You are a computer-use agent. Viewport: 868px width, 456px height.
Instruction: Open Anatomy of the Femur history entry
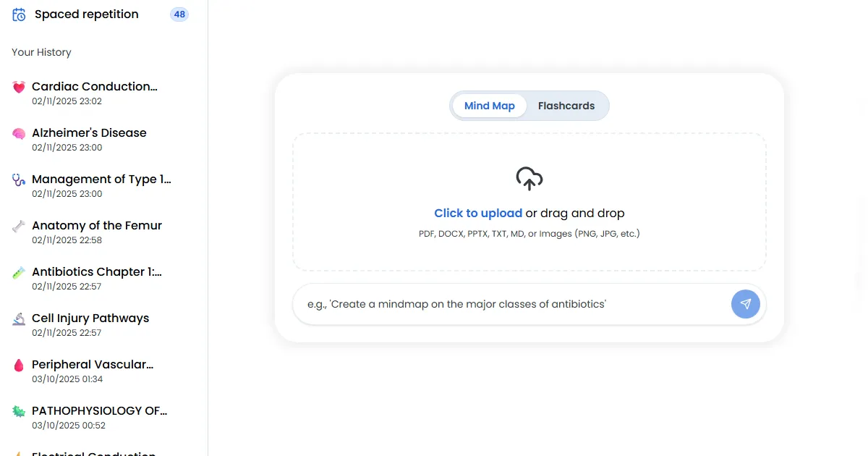pyautogui.click(x=97, y=226)
